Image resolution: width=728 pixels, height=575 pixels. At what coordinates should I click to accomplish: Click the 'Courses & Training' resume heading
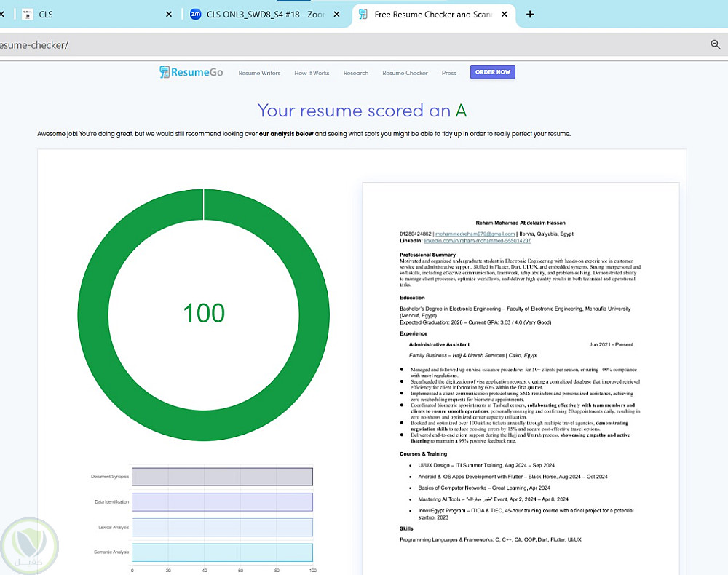(424, 454)
